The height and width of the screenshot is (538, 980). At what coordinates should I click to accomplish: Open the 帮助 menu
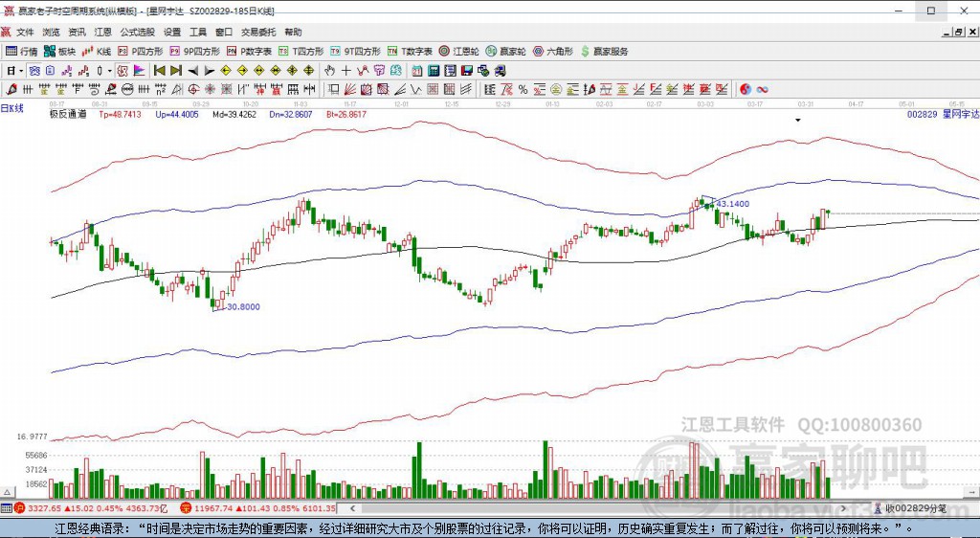293,32
